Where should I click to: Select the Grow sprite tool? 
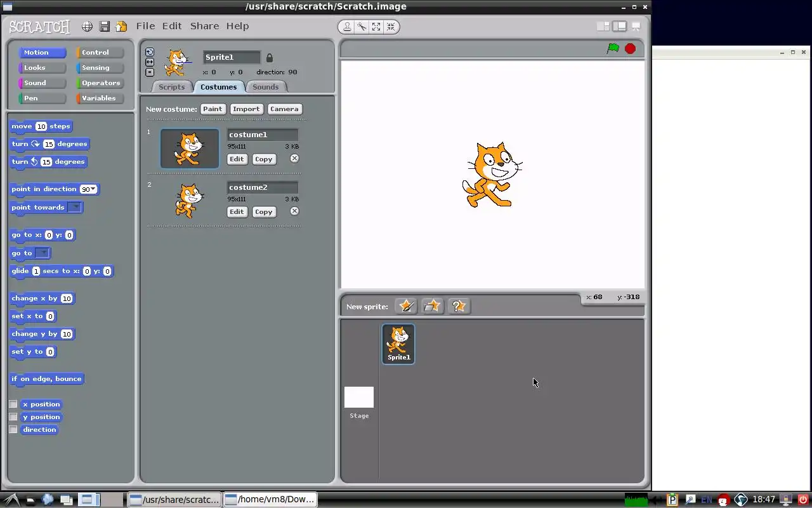point(376,27)
